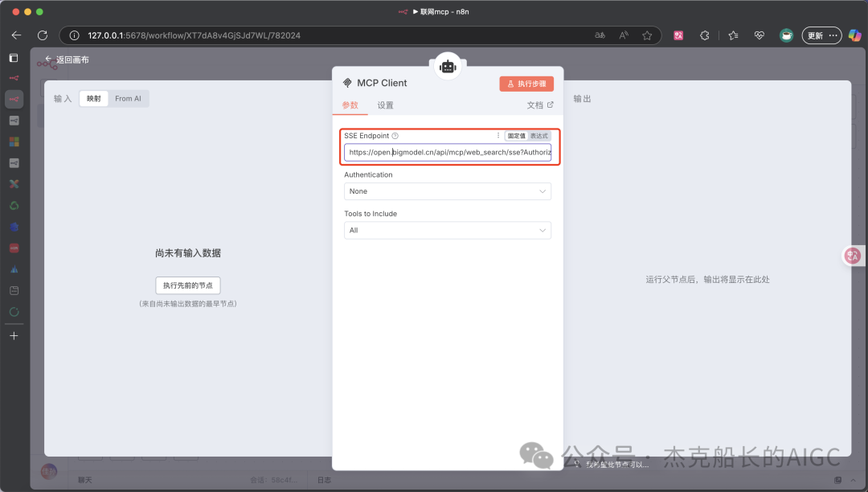Open the browser essentials heartbeat icon
This screenshot has width=868, height=492.
click(x=759, y=35)
